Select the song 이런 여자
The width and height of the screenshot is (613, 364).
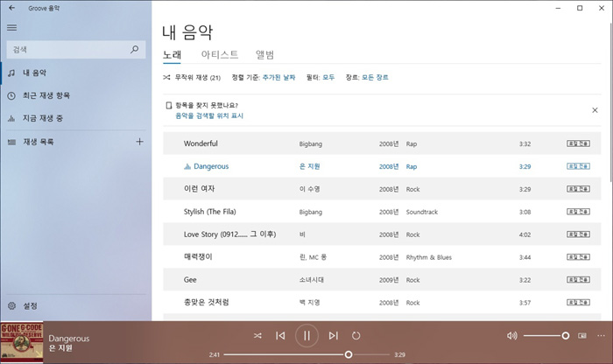click(x=200, y=189)
